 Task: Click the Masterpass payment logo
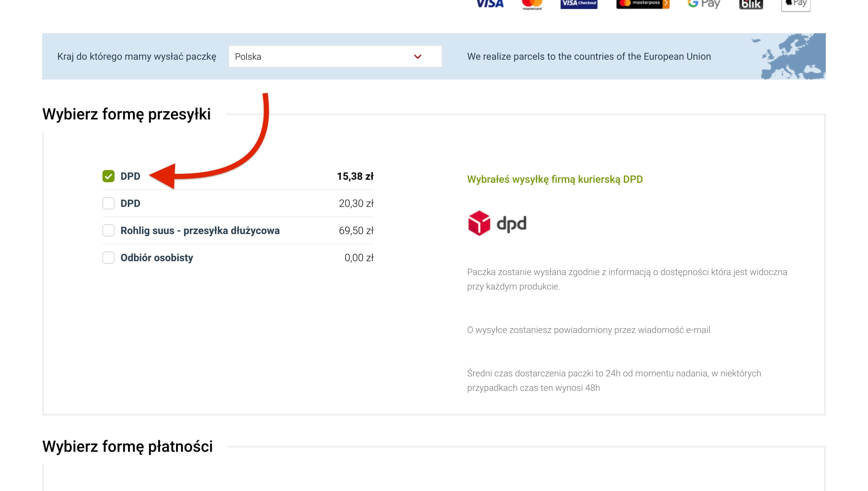(x=643, y=4)
